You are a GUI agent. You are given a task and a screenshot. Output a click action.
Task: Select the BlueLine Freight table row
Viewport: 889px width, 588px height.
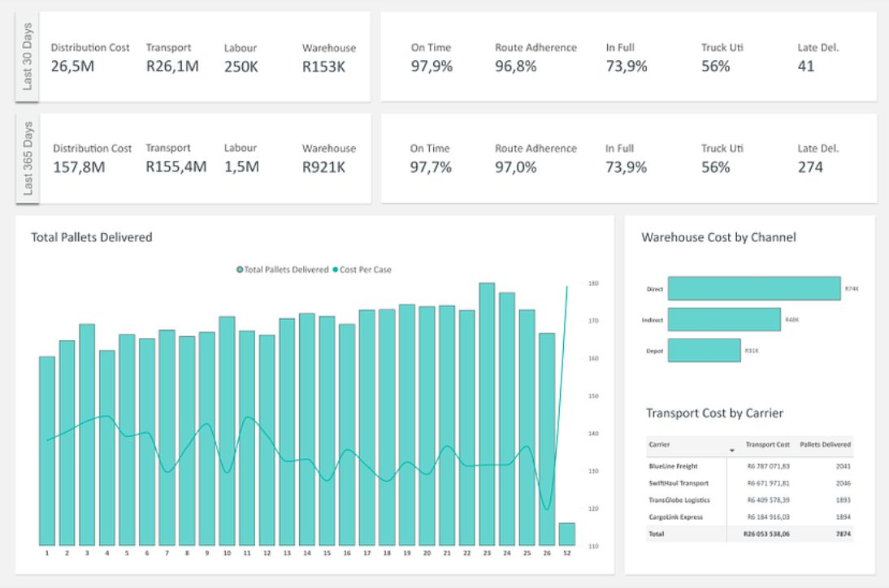tap(749, 466)
